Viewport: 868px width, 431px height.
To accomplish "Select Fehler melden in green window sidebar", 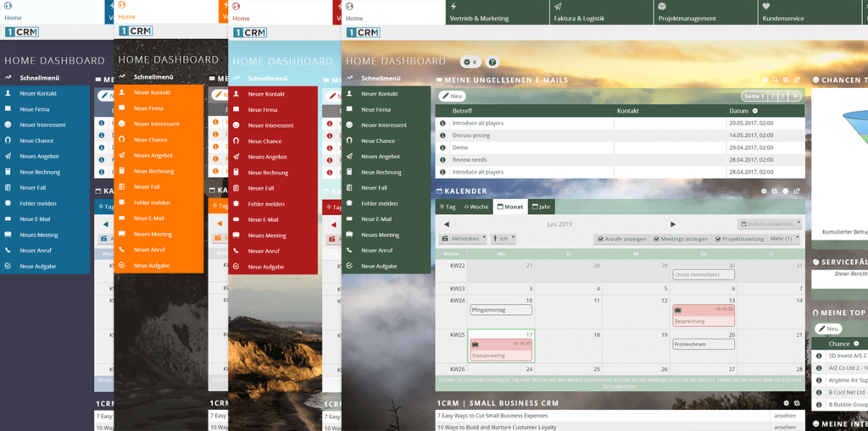I will 386,203.
